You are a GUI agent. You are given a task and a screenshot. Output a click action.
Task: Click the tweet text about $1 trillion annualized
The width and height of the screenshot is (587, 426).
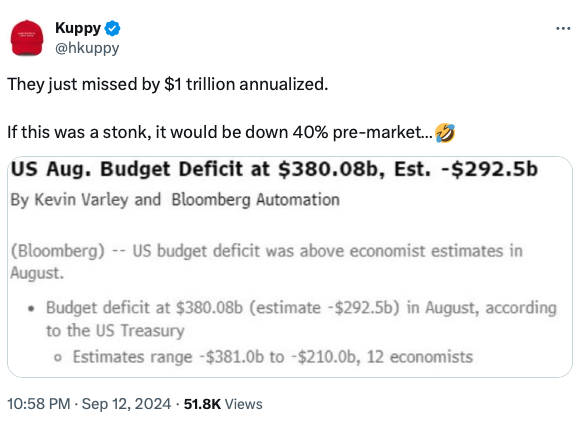[x=167, y=84]
